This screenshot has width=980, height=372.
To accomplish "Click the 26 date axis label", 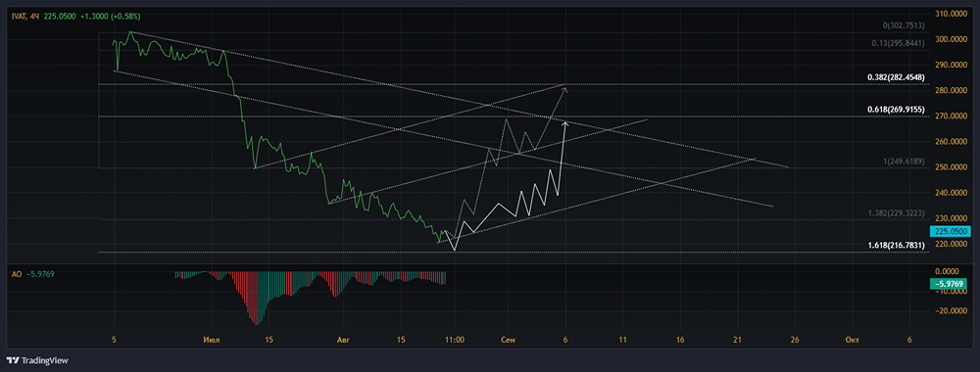I will pyautogui.click(x=795, y=340).
